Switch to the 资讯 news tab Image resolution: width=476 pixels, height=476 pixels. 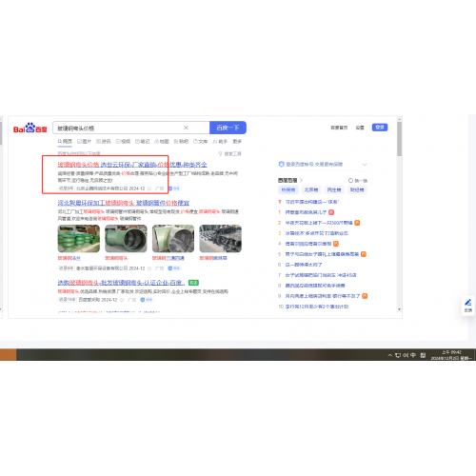coord(104,141)
